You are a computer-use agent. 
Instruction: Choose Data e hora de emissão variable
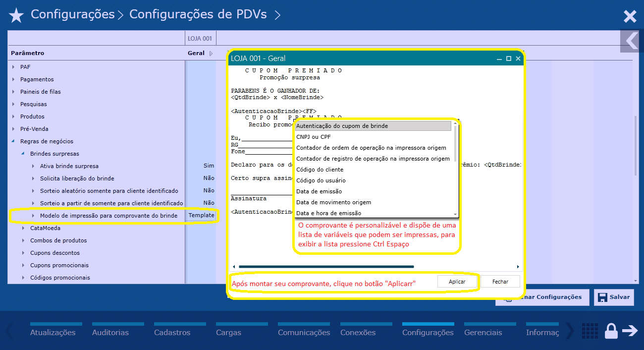tap(373, 213)
